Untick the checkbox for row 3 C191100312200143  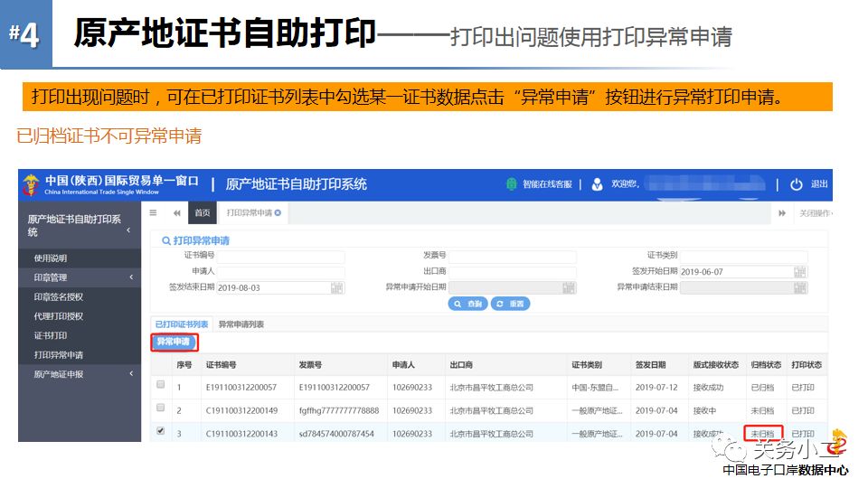point(161,430)
